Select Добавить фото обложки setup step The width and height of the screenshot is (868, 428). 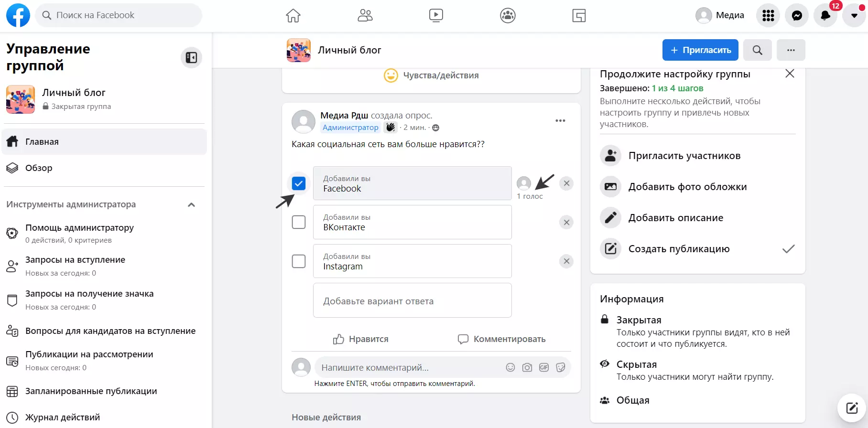pos(698,187)
